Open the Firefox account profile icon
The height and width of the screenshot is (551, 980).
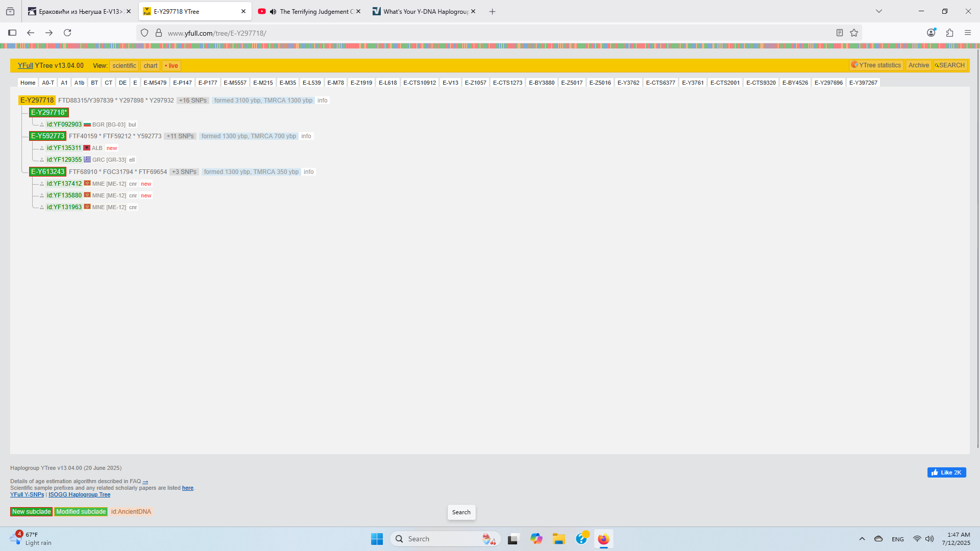pos(931,33)
